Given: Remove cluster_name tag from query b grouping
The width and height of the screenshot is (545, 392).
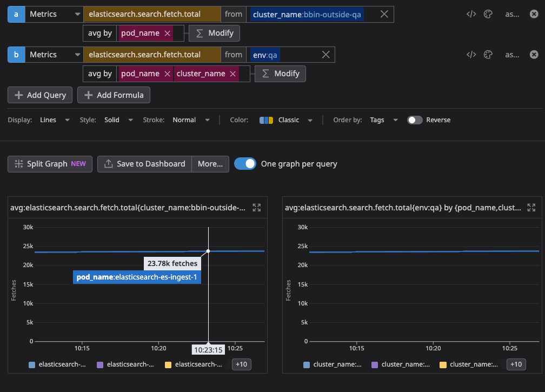Looking at the screenshot, I should (233, 74).
